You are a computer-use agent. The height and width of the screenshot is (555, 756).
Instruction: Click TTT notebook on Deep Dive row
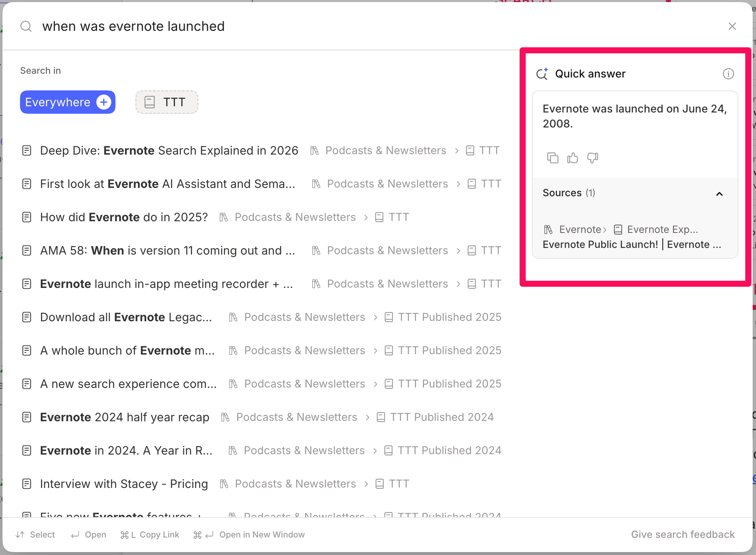[489, 150]
